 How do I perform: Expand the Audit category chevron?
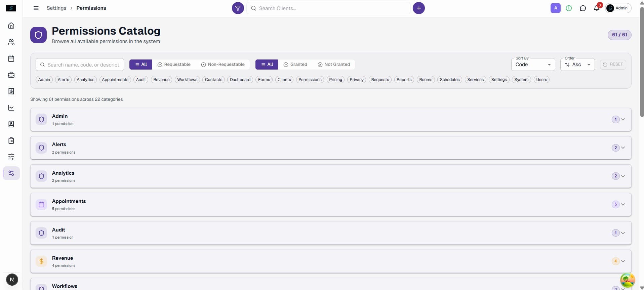pos(623,233)
